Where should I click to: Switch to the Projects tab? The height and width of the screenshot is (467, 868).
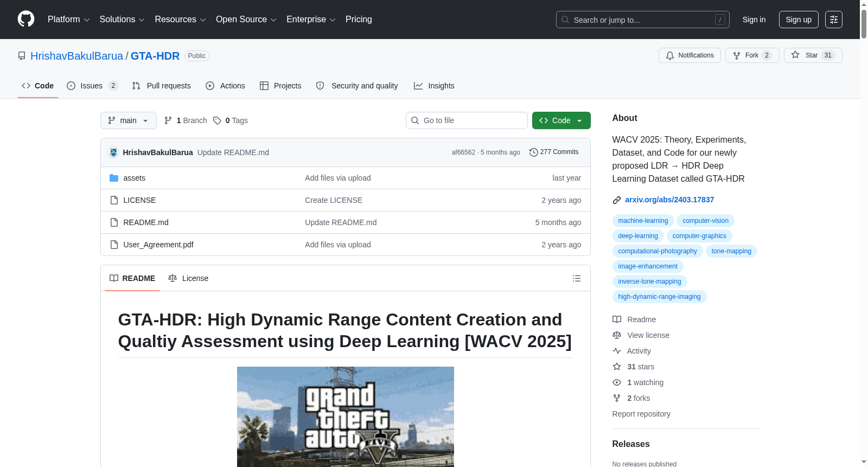(x=280, y=86)
